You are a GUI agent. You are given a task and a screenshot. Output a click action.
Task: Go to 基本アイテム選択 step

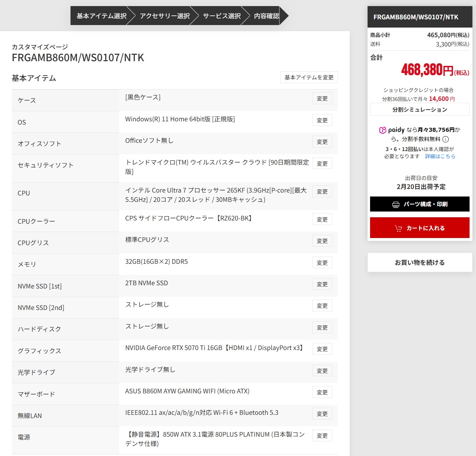(101, 16)
